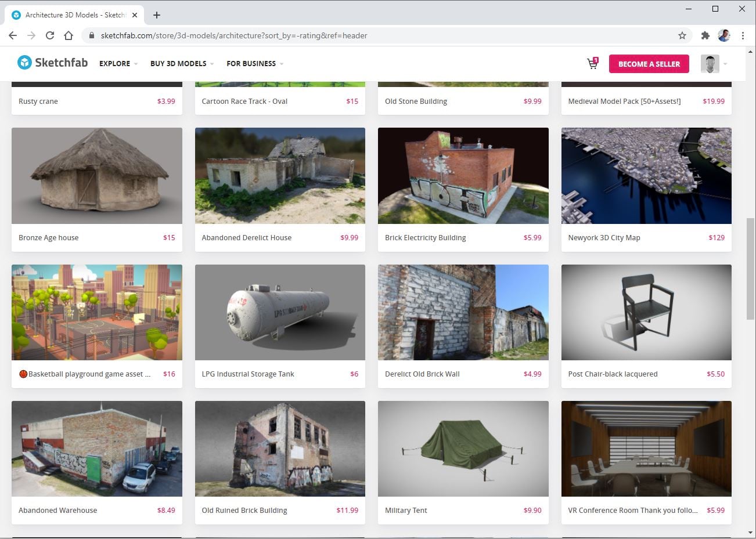Click the LPG Industrial Storage Tank title
The width and height of the screenshot is (756, 539).
(248, 374)
